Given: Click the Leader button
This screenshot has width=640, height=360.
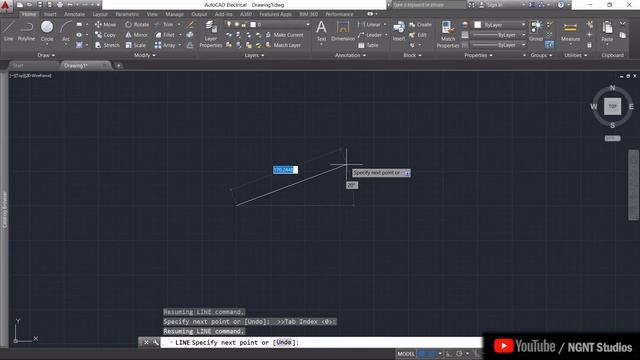Looking at the screenshot, I should pyautogui.click(x=370, y=35).
